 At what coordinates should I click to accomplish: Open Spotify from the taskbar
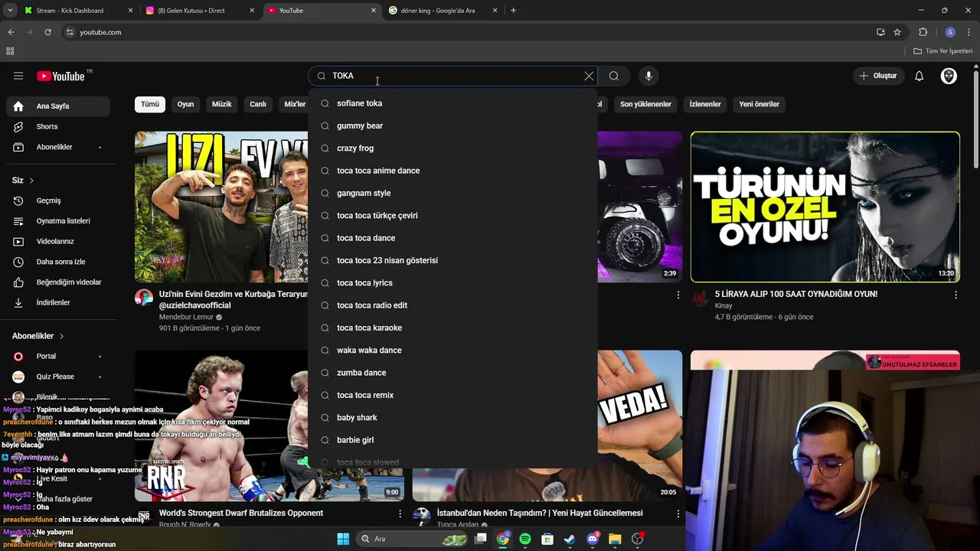(525, 539)
